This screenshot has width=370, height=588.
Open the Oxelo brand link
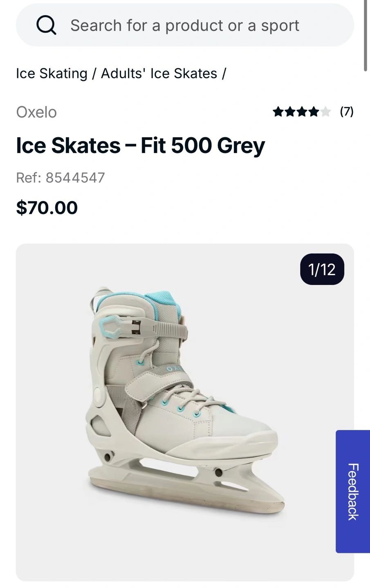(x=36, y=112)
